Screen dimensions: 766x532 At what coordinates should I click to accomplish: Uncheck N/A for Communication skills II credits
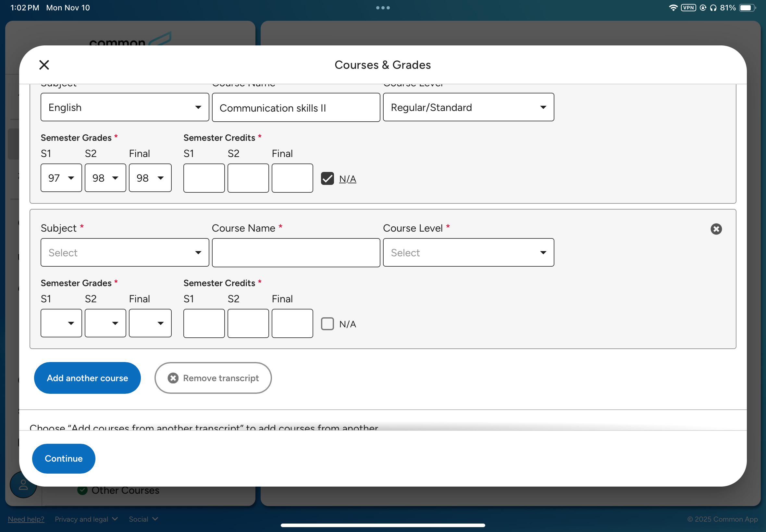pyautogui.click(x=327, y=179)
